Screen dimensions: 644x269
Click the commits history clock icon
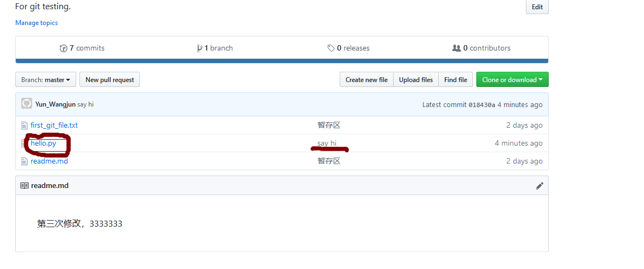click(x=63, y=48)
